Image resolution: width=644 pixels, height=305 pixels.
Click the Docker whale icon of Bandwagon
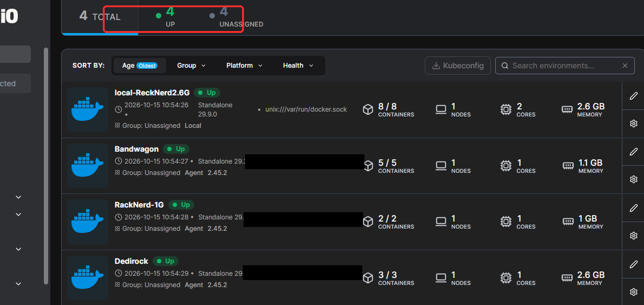click(x=87, y=166)
